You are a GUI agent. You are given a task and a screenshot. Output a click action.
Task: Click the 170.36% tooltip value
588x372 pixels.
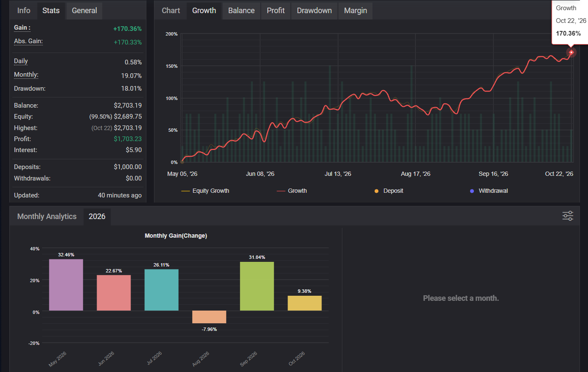coord(568,33)
